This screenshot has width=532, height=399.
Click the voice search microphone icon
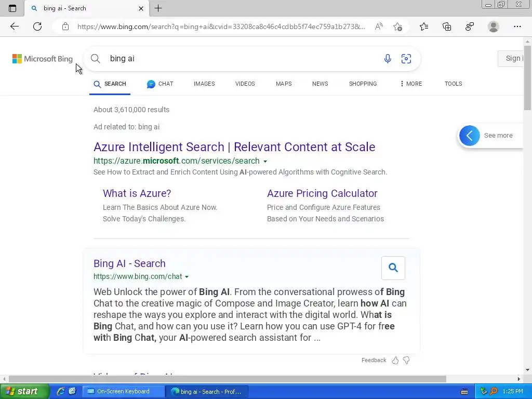pos(388,59)
